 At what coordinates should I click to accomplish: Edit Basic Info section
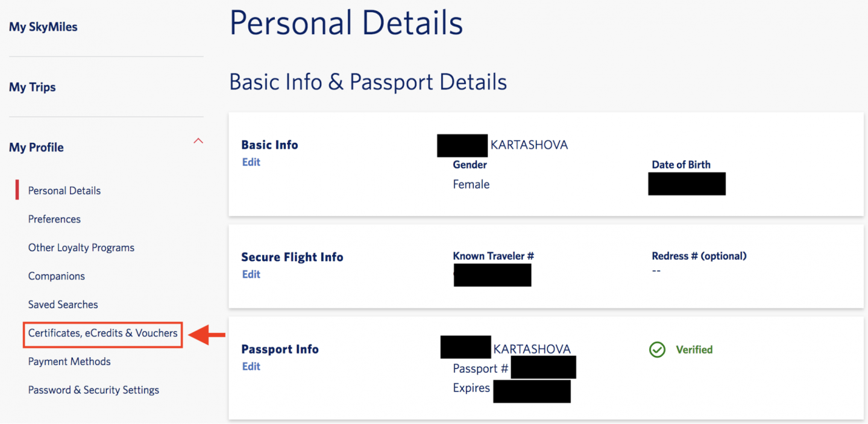[x=251, y=163]
